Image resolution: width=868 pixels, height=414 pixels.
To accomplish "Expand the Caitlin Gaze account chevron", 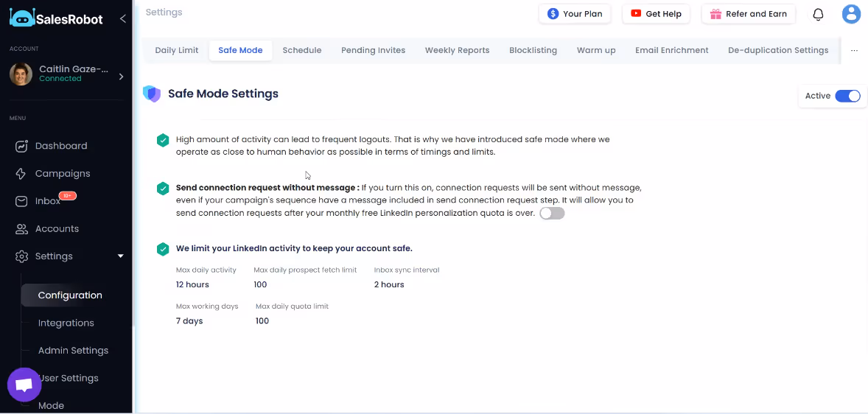I will point(122,77).
